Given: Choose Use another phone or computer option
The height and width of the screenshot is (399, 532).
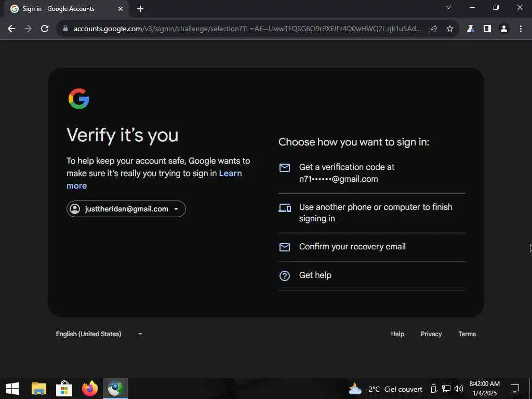Looking at the screenshot, I should (372, 213).
